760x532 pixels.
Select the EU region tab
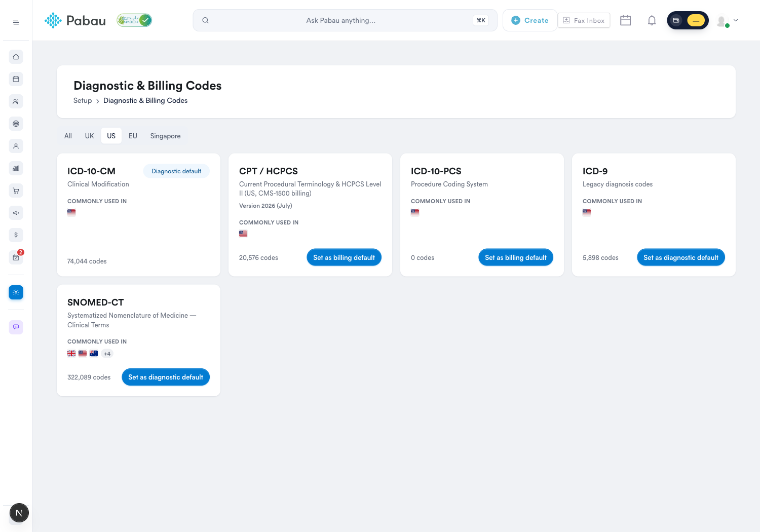click(133, 136)
